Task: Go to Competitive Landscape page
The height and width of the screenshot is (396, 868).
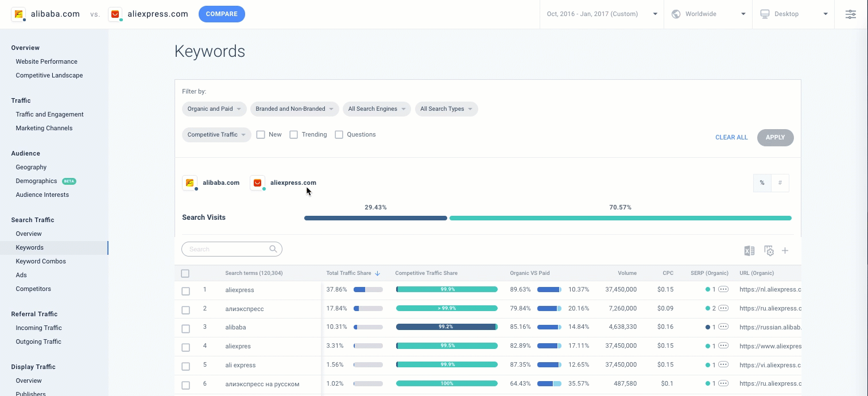Action: coord(49,75)
